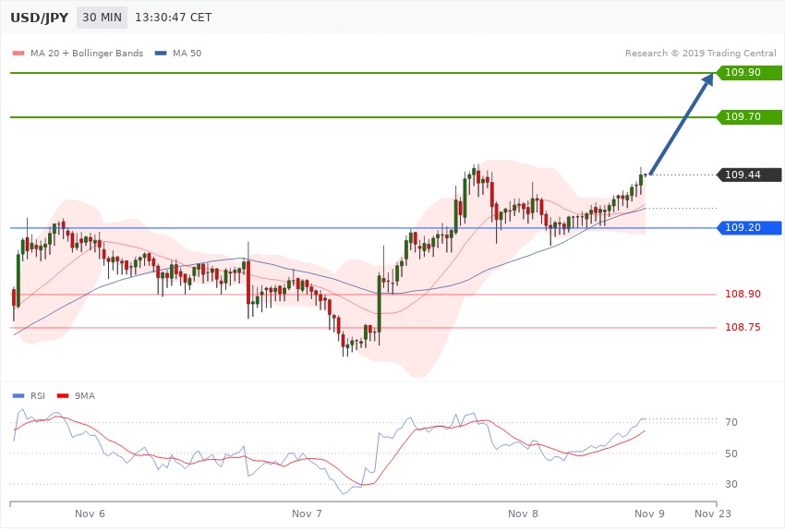Toggle the RSI legend entry
The image size is (785, 532).
click(x=38, y=395)
